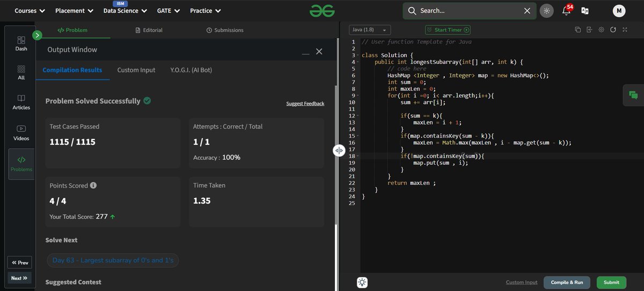
Task: Open the Submissions tab
Action: tap(225, 30)
